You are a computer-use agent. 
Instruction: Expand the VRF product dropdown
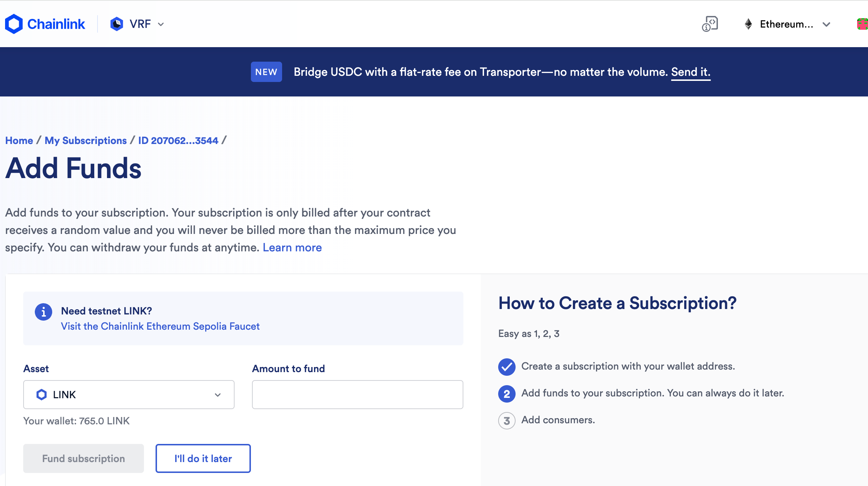(137, 24)
